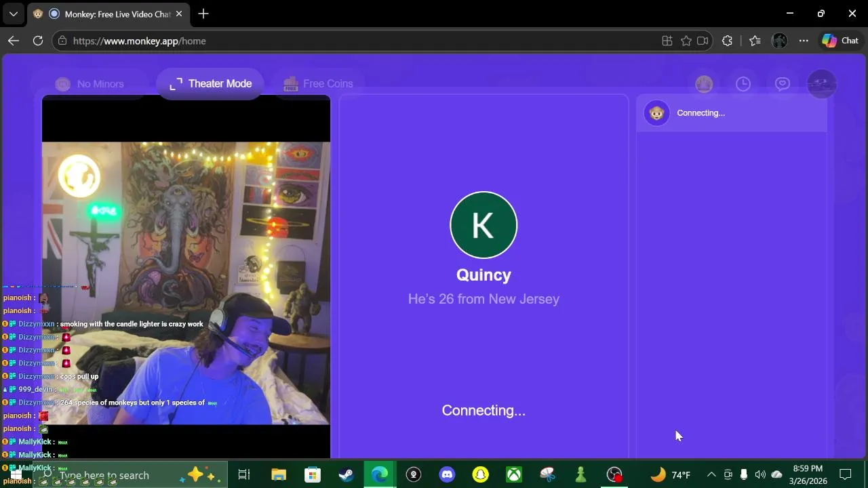Viewport: 868px width, 488px height.
Task: Open a new browser tab
Action: tap(203, 14)
